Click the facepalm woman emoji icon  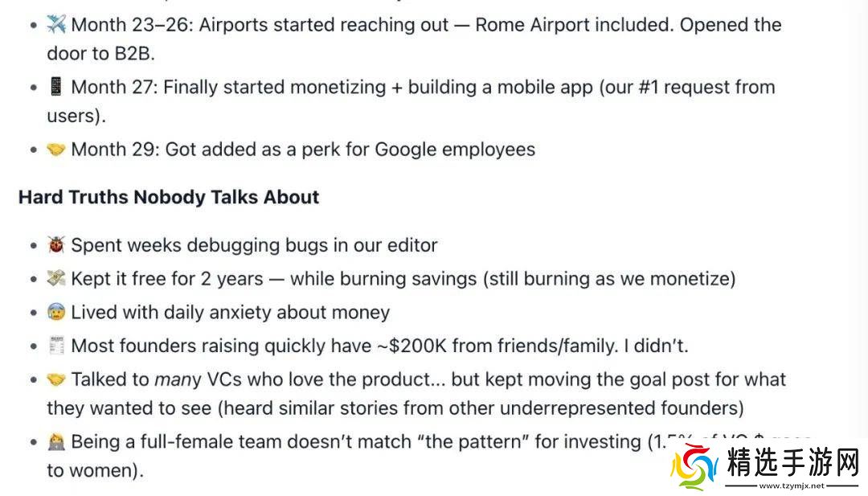point(55,441)
